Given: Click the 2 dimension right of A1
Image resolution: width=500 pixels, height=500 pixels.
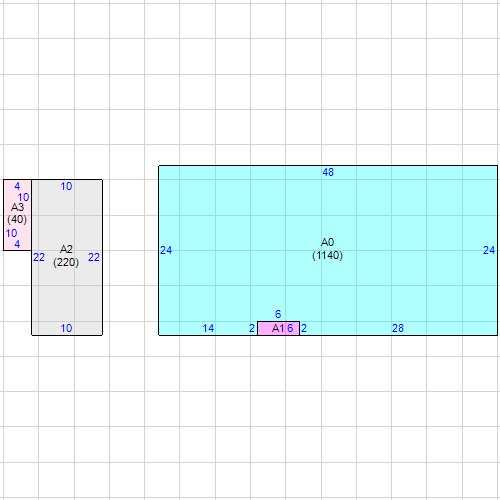Looking at the screenshot, I should [304, 328].
